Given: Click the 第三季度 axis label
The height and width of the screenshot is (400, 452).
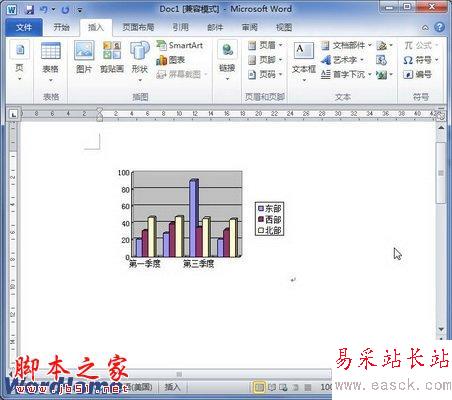Looking at the screenshot, I should click(x=199, y=264).
